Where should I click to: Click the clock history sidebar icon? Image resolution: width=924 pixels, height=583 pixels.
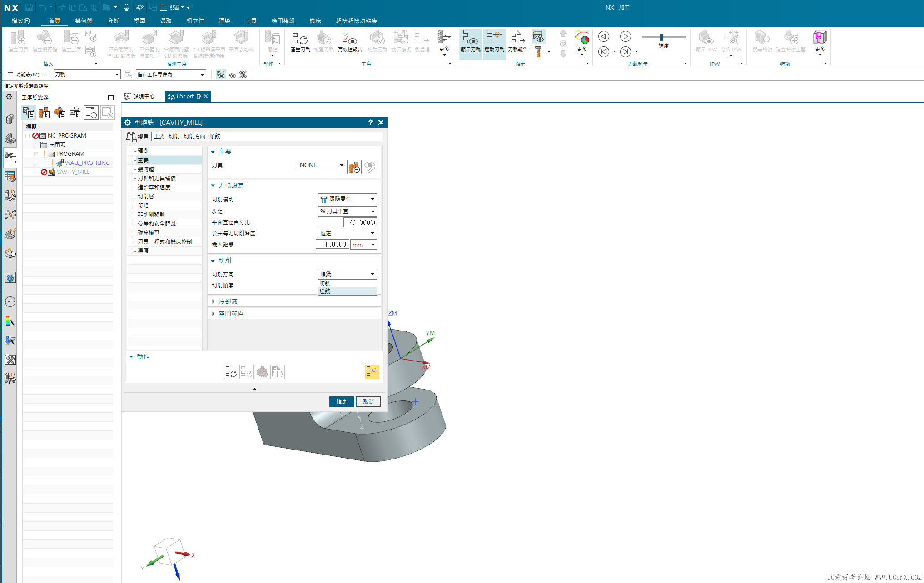tap(10, 301)
